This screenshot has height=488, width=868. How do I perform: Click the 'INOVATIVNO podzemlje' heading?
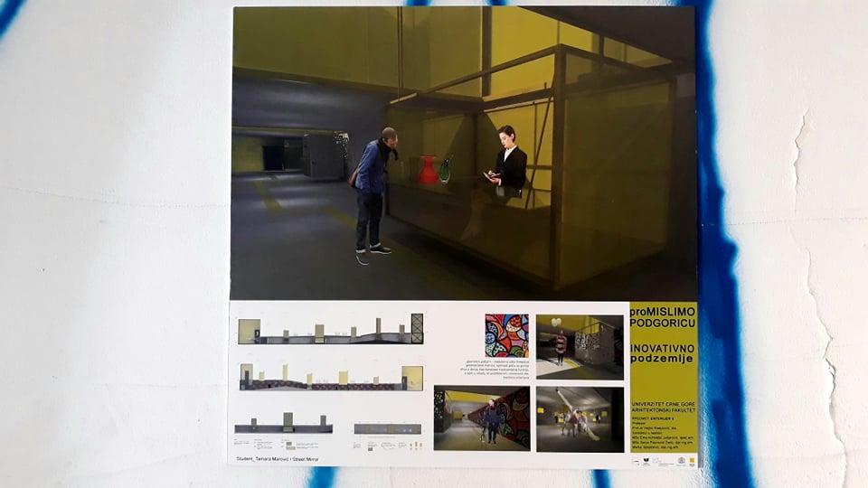(x=662, y=353)
